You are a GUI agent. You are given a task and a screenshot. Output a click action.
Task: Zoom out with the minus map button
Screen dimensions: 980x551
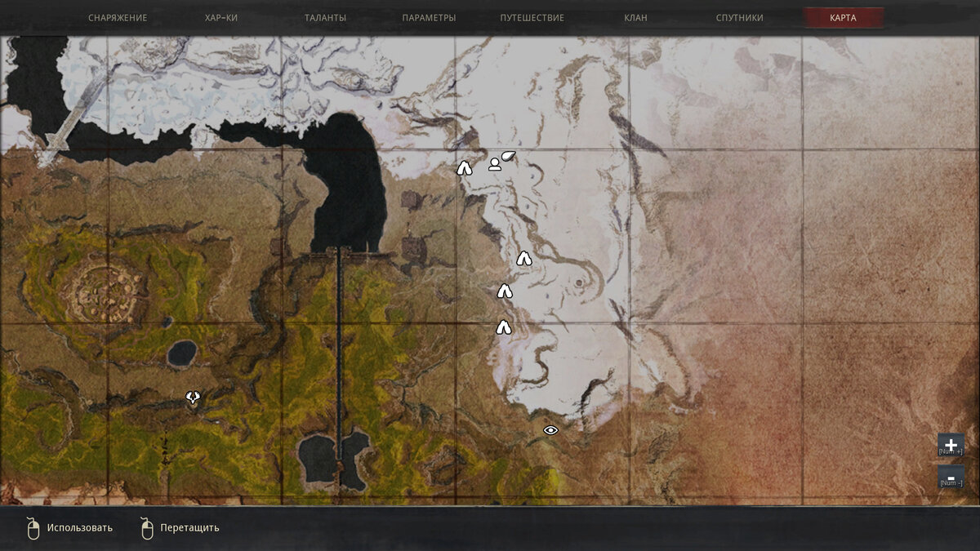951,477
